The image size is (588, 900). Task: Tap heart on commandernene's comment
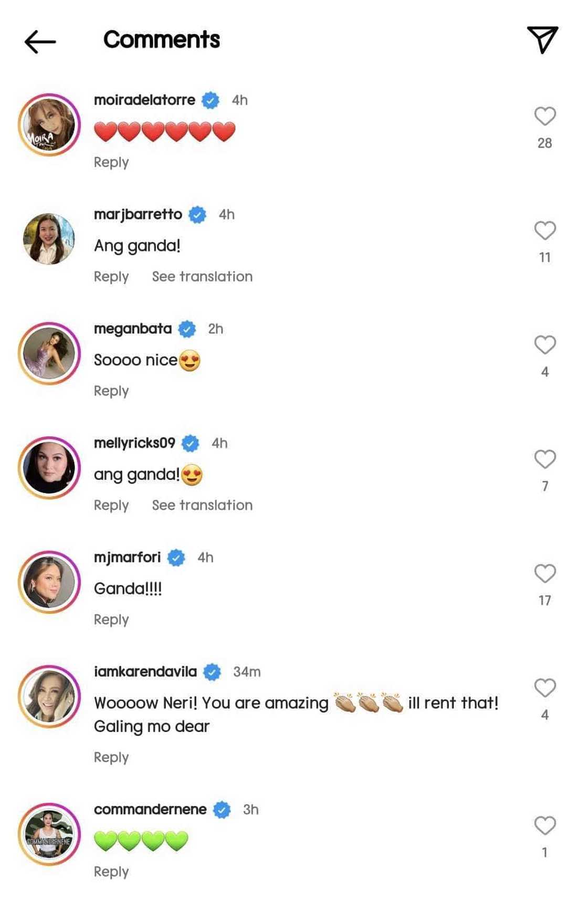544,825
